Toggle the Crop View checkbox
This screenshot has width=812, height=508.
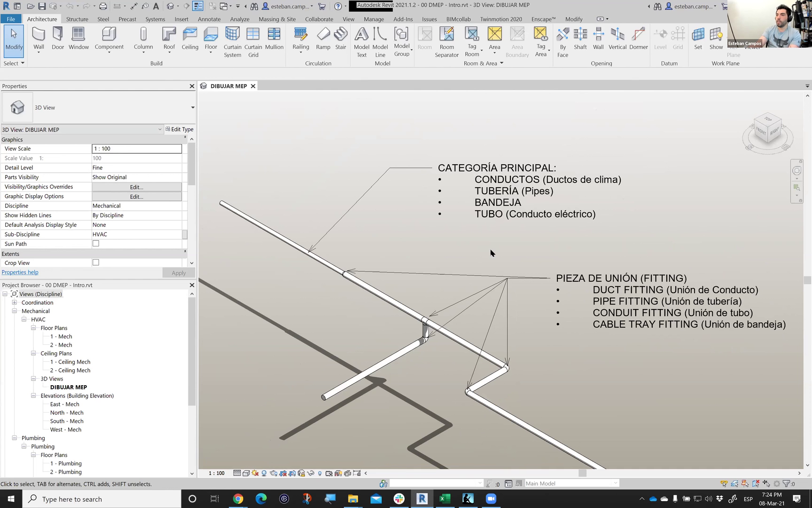pyautogui.click(x=96, y=262)
